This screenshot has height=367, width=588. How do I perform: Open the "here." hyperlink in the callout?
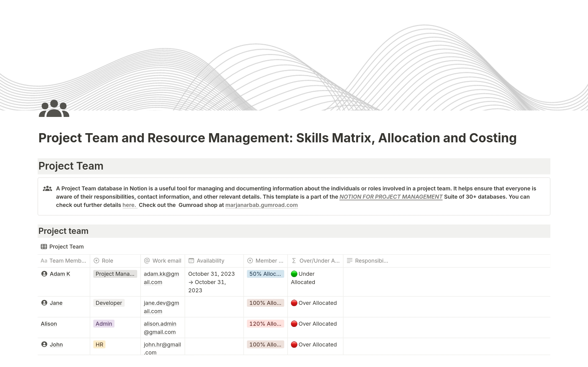click(x=130, y=205)
